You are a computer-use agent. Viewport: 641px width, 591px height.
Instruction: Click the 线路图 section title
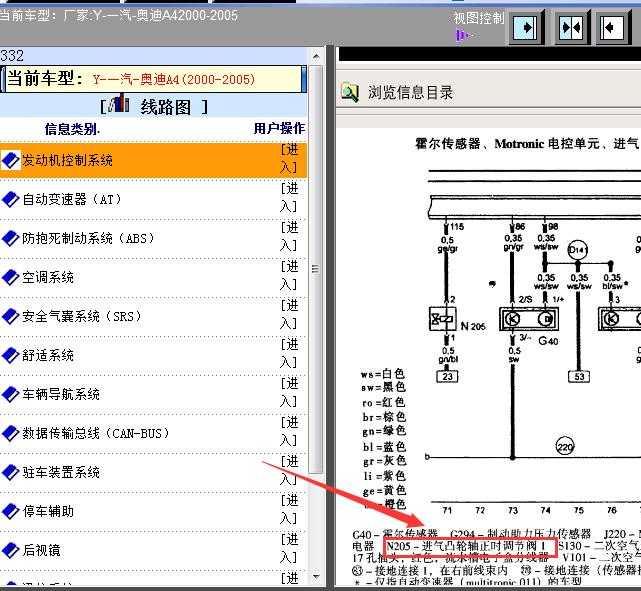(166, 107)
